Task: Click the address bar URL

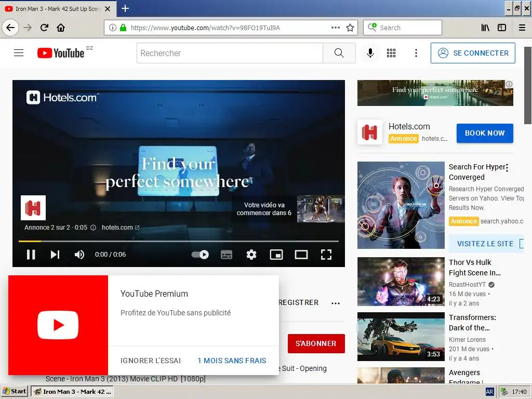Action: (x=205, y=28)
